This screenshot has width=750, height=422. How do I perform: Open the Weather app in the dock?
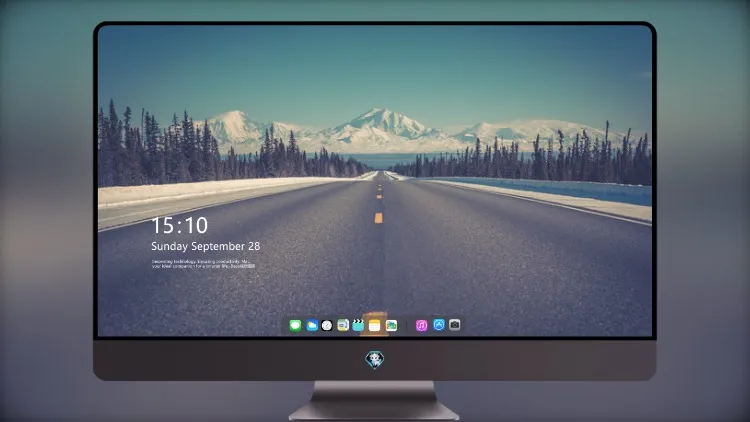click(312, 326)
